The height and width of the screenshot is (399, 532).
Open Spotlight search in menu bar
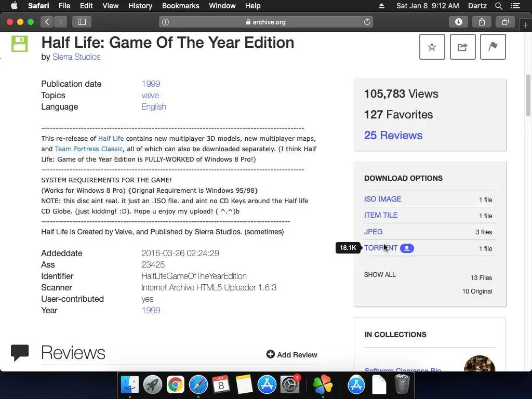point(498,6)
